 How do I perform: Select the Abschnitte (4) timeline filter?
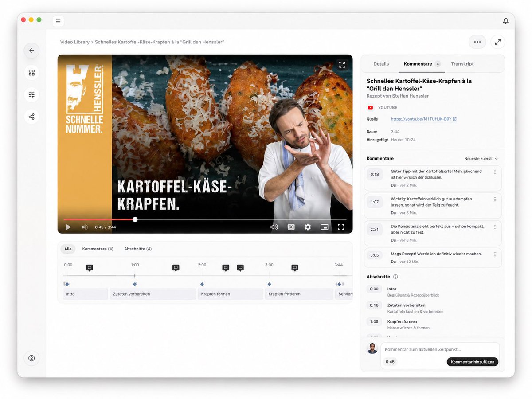tap(138, 249)
